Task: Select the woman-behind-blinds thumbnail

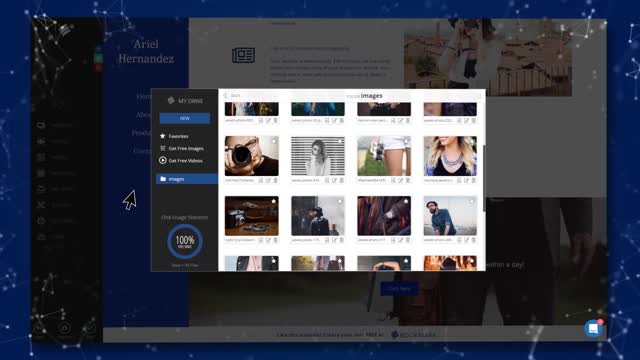Action: coord(318,156)
